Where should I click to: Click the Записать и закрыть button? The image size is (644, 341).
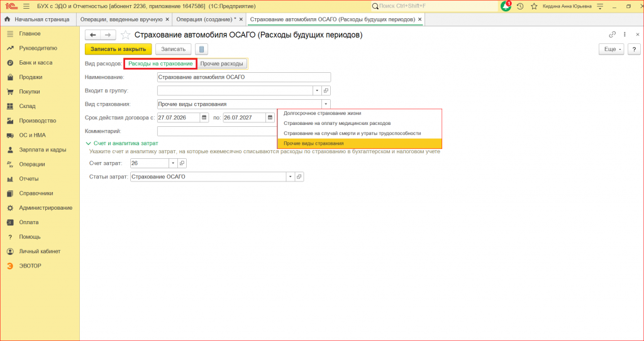118,49
